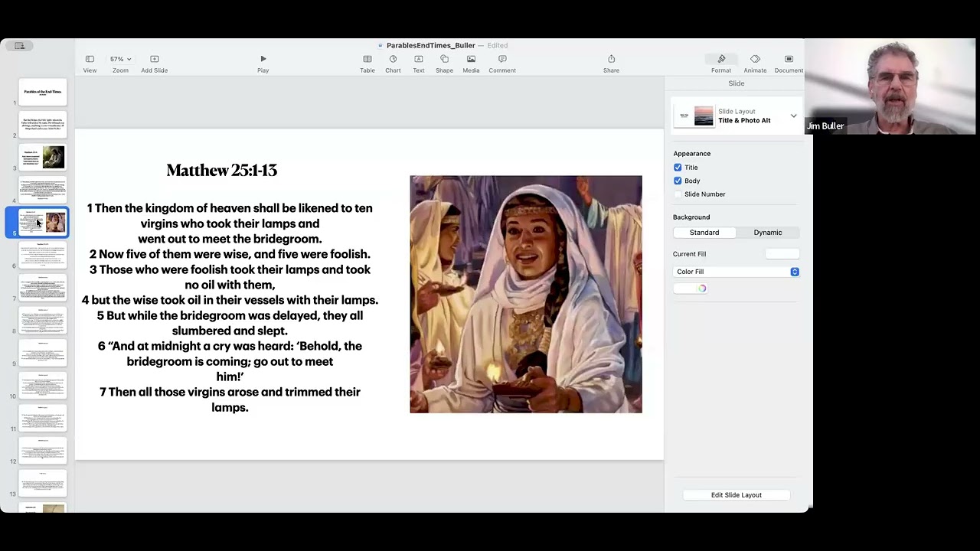
Task: Insert a Text box from toolbar
Action: coord(418,59)
